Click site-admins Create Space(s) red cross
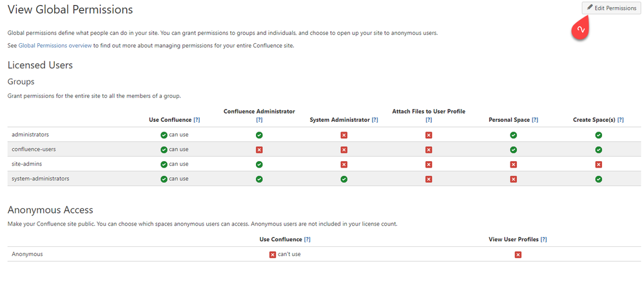The image size is (644, 285). coord(599,164)
